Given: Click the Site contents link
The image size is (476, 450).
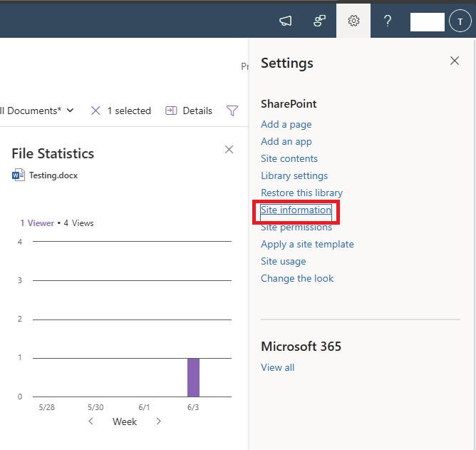Looking at the screenshot, I should click(289, 158).
